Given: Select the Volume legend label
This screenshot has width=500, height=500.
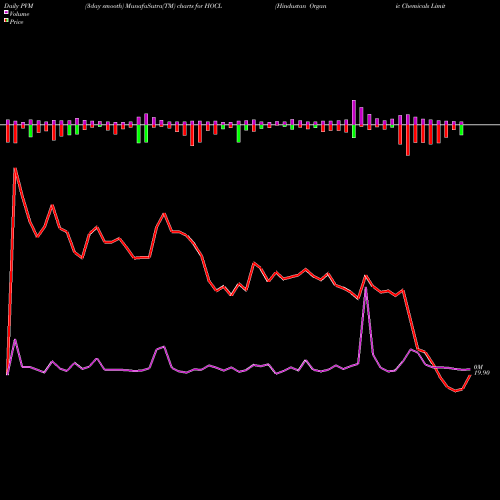Looking at the screenshot, I should [x=19, y=14].
